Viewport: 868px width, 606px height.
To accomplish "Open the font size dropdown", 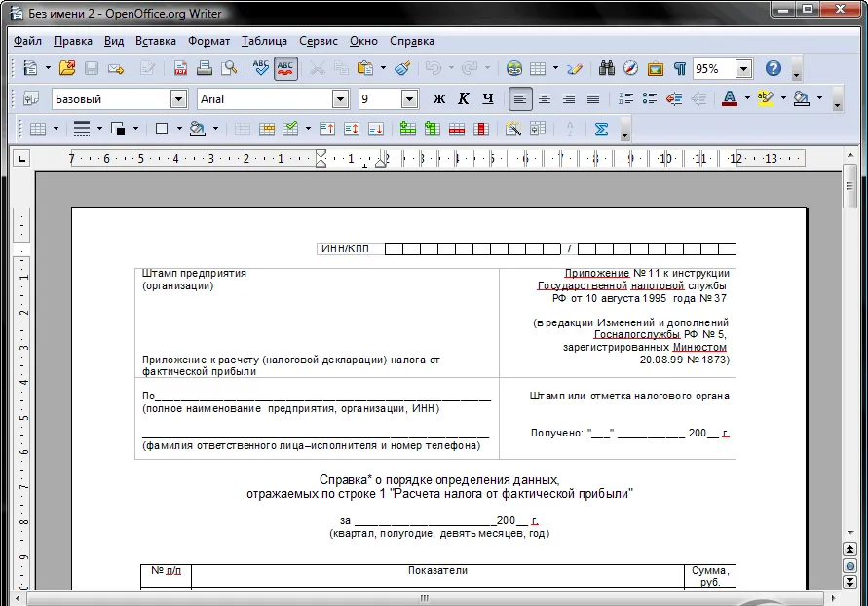I will (409, 99).
